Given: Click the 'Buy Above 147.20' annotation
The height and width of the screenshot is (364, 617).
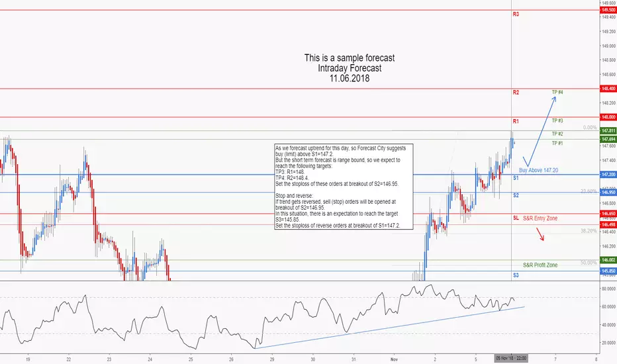Looking at the screenshot, I should coord(538,170).
